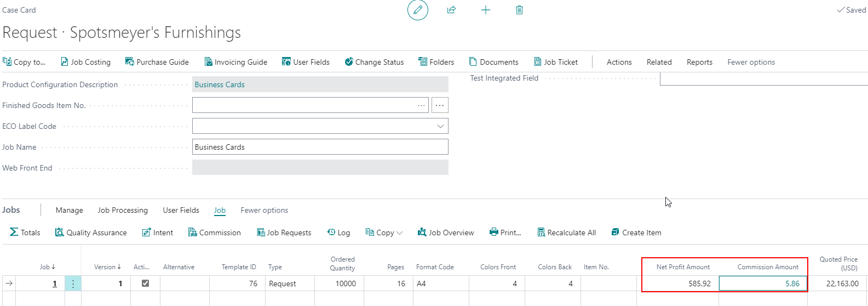868x306 pixels.
Task: Open User Fields in top action bar
Action: point(306,62)
